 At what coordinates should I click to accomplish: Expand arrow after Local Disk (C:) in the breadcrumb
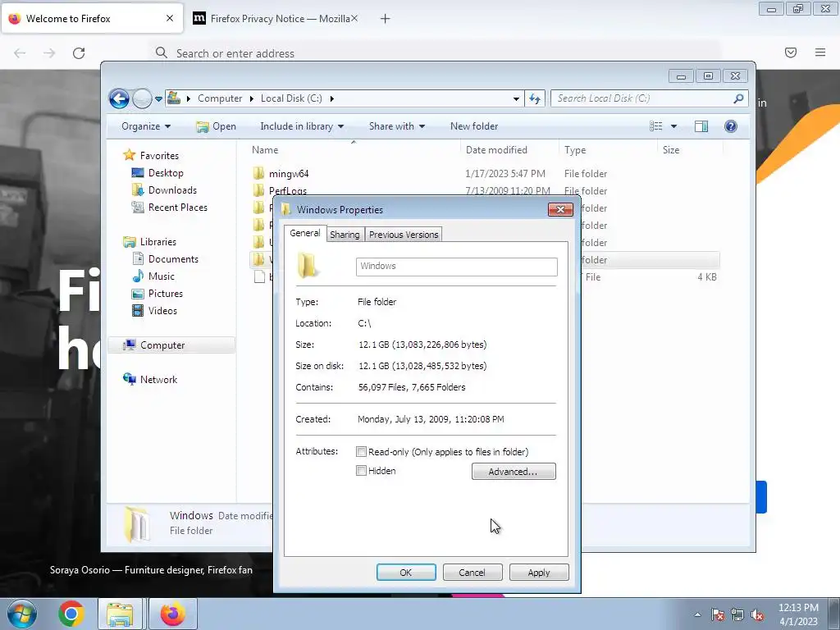(x=332, y=98)
